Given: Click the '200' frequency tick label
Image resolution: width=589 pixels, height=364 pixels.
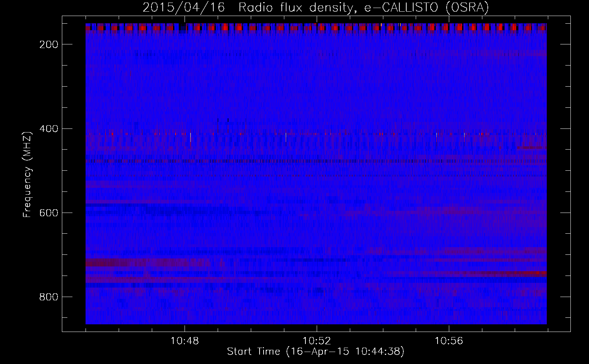Looking at the screenshot, I should [x=49, y=44].
